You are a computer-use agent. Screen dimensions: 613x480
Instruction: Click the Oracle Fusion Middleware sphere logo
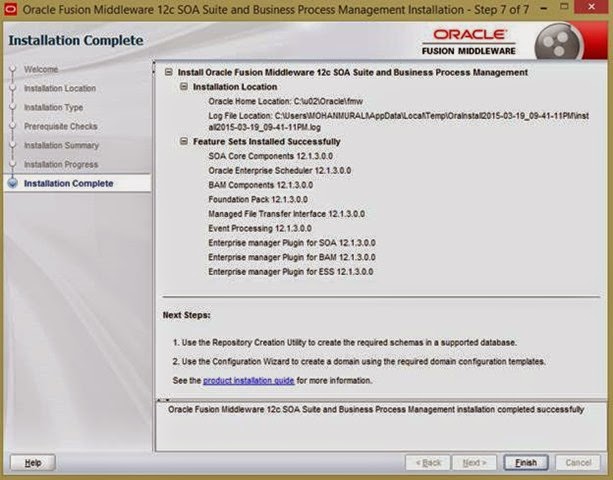(x=559, y=42)
